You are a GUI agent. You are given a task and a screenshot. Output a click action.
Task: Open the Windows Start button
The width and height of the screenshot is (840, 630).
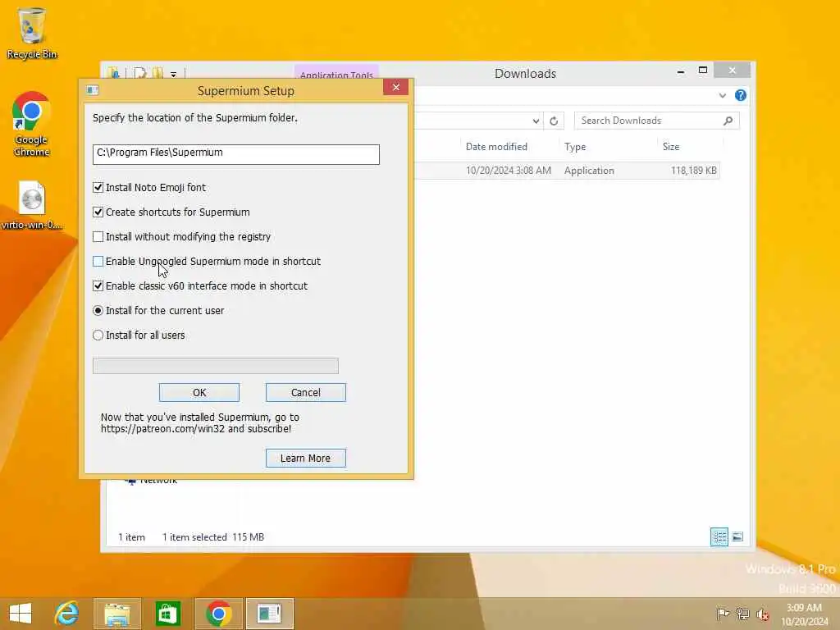[x=21, y=614]
